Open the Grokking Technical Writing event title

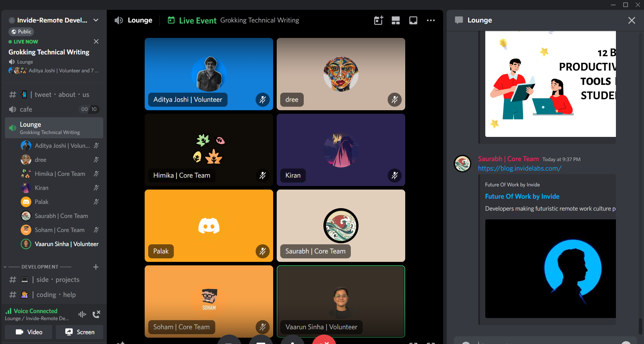[x=49, y=52]
